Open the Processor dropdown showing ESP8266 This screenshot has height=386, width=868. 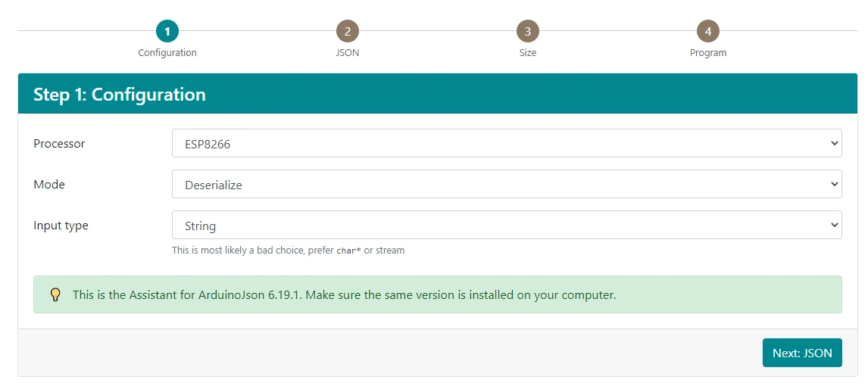tap(507, 143)
